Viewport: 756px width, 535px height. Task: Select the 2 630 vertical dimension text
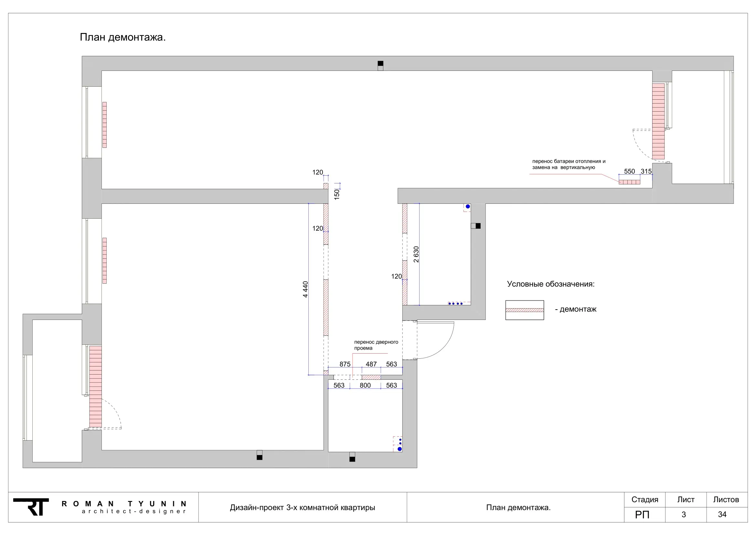416,254
